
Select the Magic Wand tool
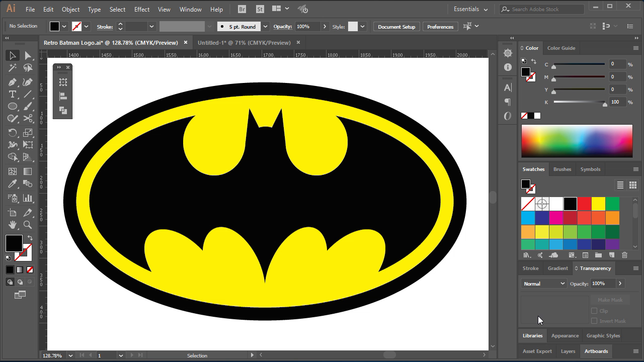point(13,68)
